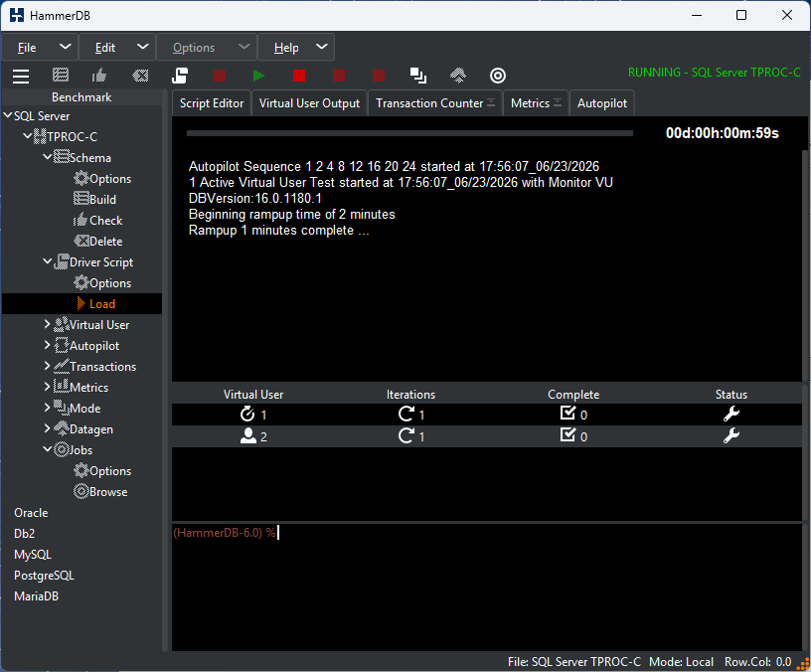811x672 pixels.
Task: Click the gear icon of Schema Options
Action: [81, 179]
